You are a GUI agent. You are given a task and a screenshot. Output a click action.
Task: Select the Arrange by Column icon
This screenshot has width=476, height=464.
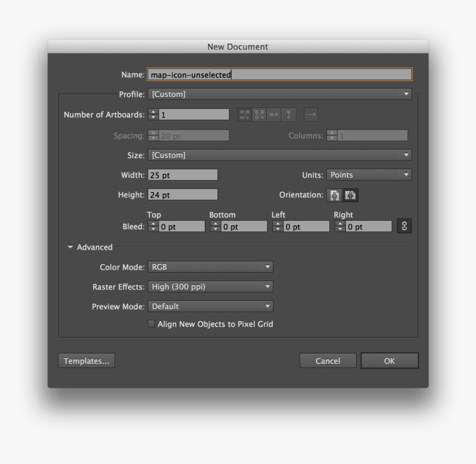click(x=288, y=115)
